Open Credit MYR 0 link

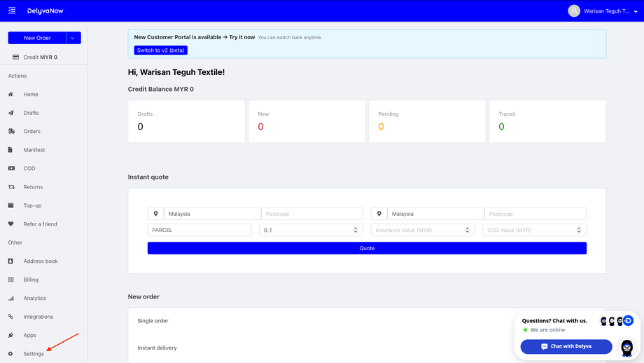pos(41,57)
